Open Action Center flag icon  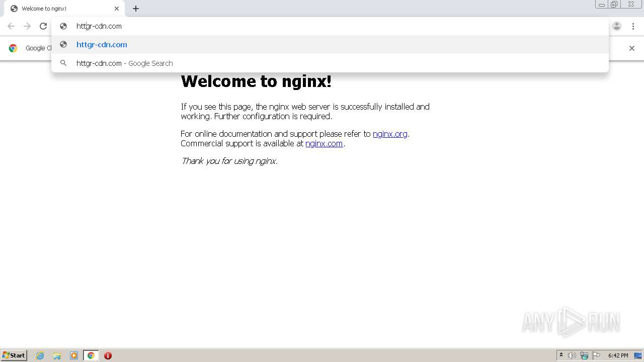(596, 355)
